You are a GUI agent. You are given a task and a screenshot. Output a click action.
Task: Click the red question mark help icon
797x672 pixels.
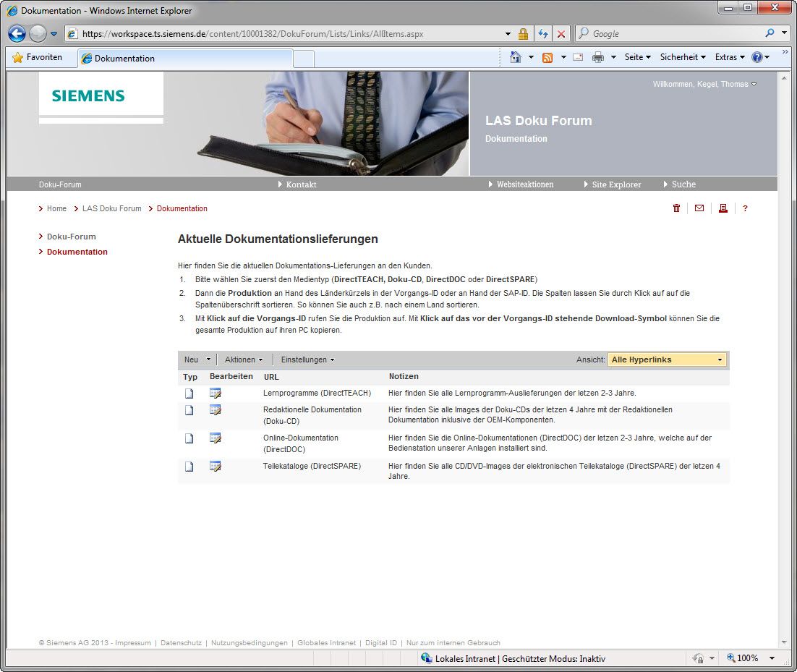745,208
